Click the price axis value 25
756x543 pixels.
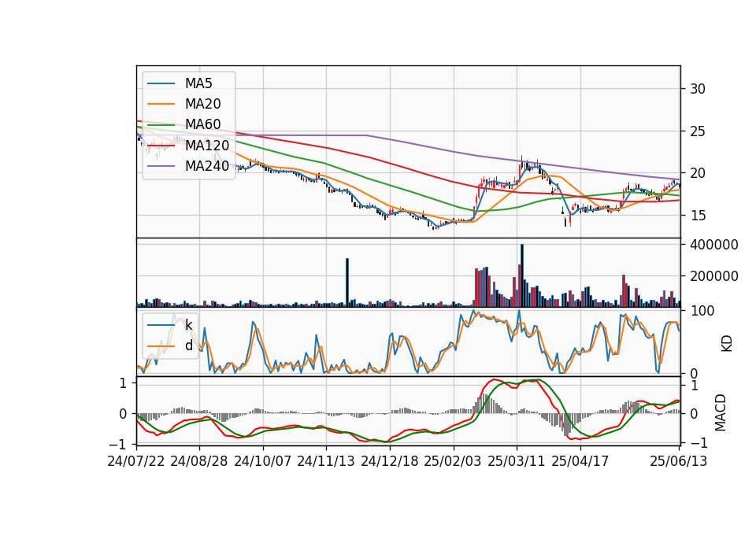coord(698,131)
